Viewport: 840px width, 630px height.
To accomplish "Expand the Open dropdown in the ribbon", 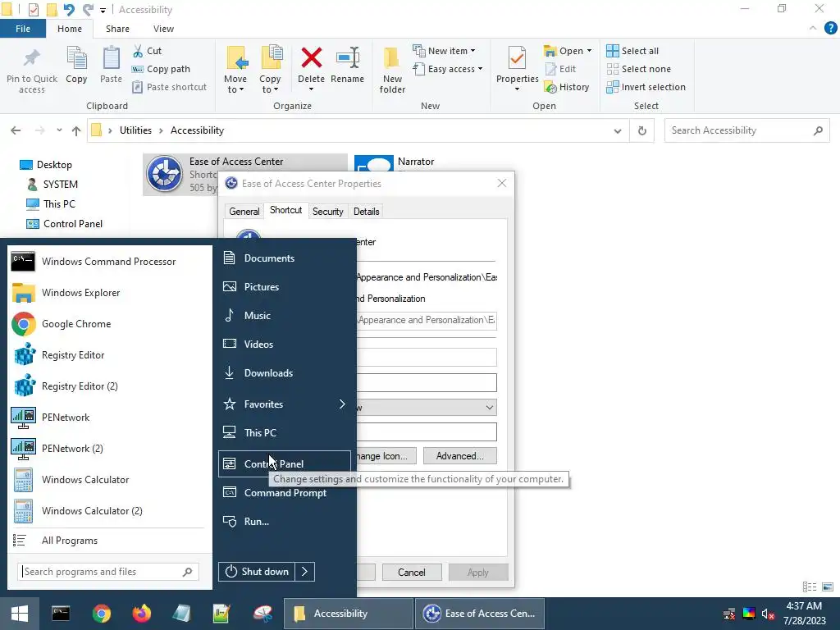I will pyautogui.click(x=590, y=51).
